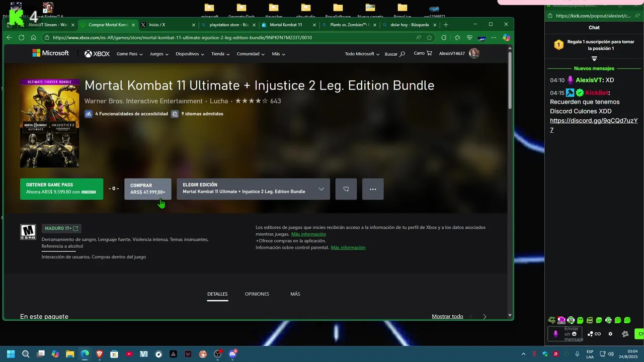
Task: Open Discord from the taskbar
Action: 232,354
